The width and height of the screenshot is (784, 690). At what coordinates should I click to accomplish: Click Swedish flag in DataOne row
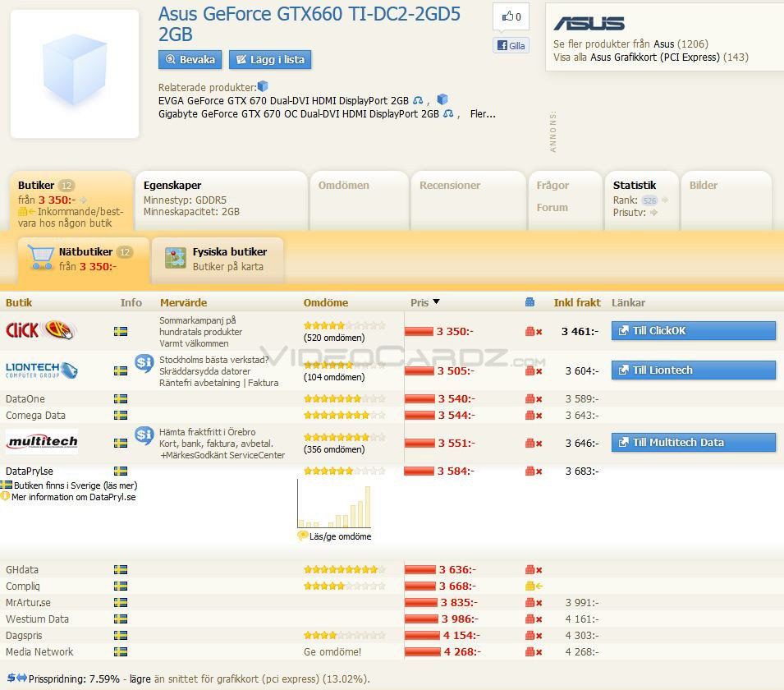click(x=121, y=398)
